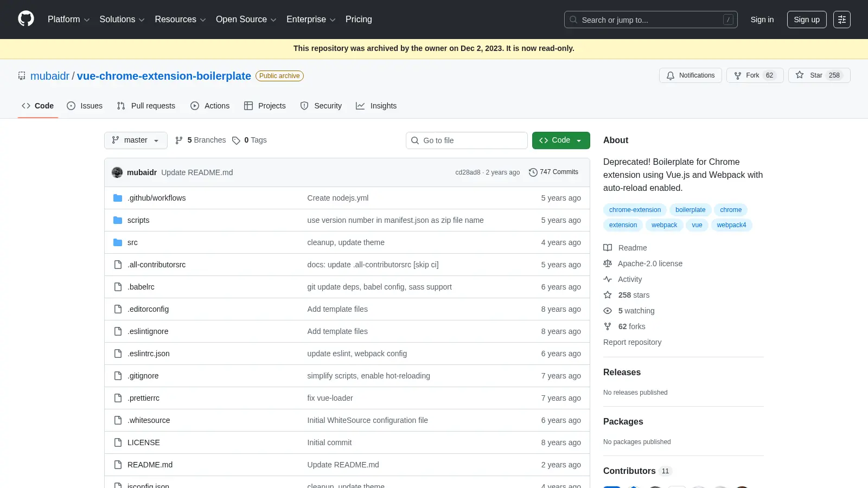The width and height of the screenshot is (868, 488).
Task: Click the src folder icon
Action: (x=118, y=242)
